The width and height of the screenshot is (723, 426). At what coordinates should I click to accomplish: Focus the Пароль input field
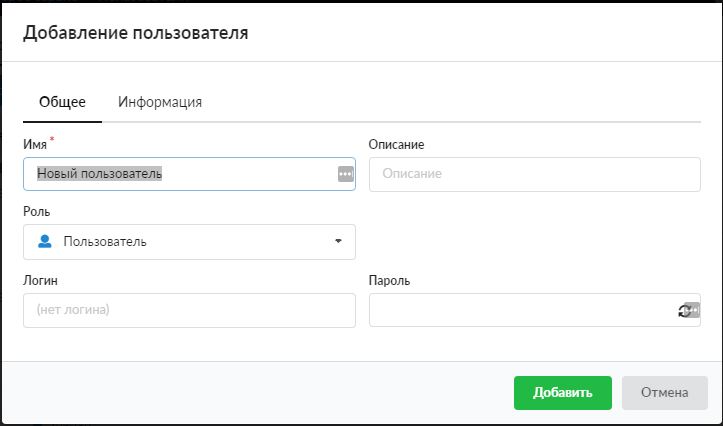click(520, 310)
